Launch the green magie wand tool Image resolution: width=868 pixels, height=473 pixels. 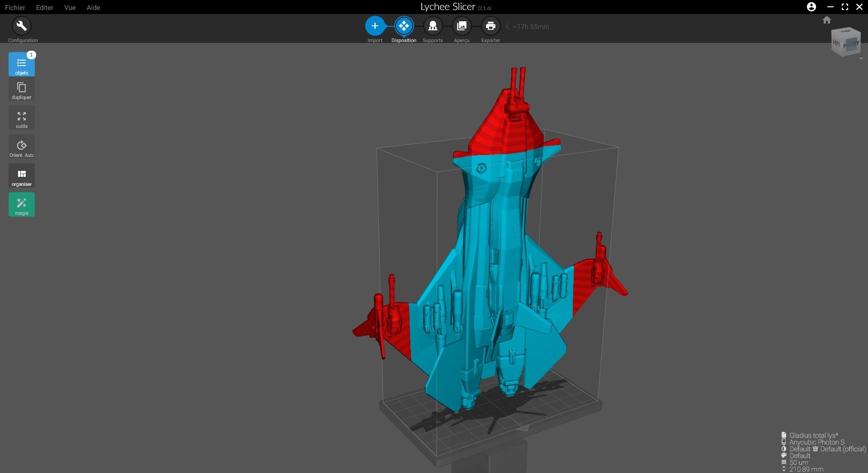(x=22, y=205)
